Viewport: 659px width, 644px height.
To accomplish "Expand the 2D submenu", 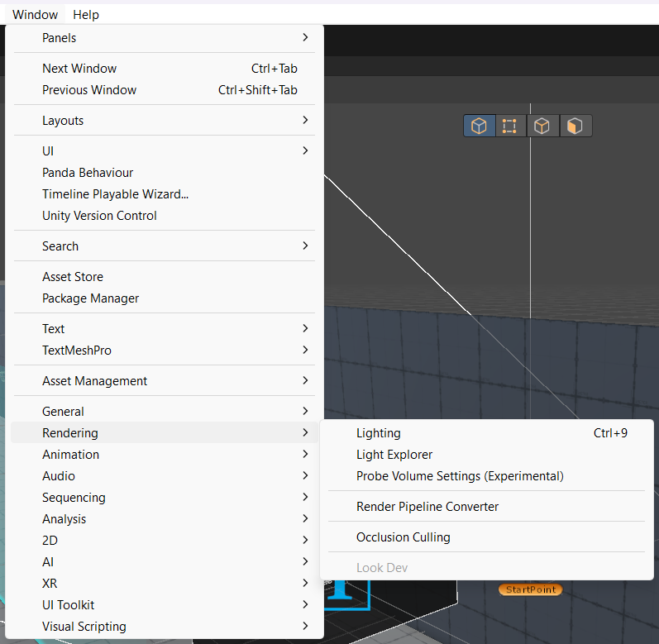I will pyautogui.click(x=165, y=541).
